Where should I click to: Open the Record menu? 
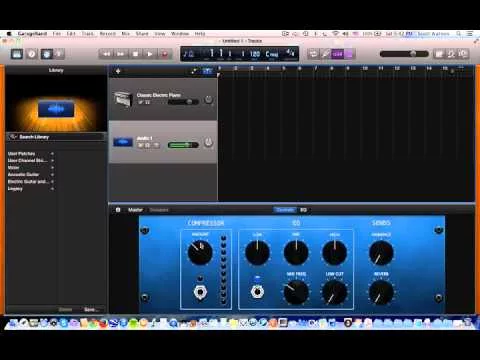(108, 34)
